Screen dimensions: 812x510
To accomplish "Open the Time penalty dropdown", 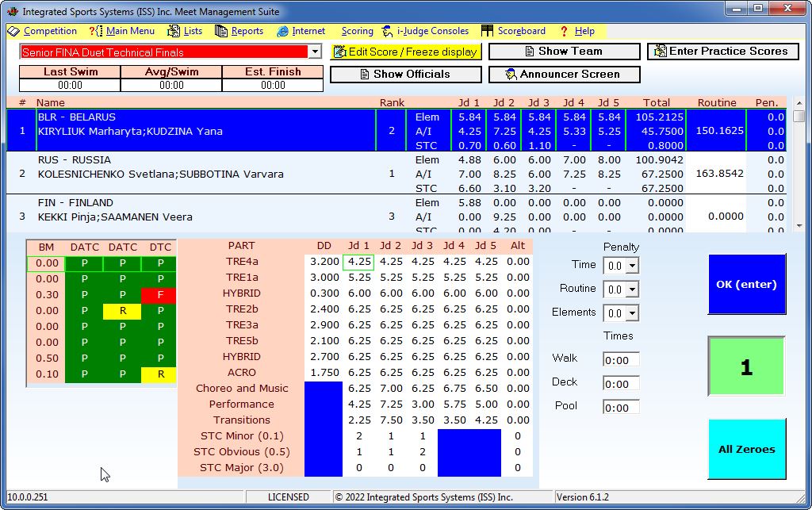I will pos(632,266).
